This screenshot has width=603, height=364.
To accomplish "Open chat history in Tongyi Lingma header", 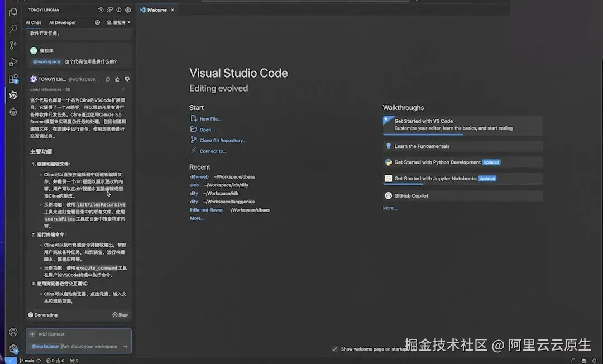I will [x=100, y=10].
